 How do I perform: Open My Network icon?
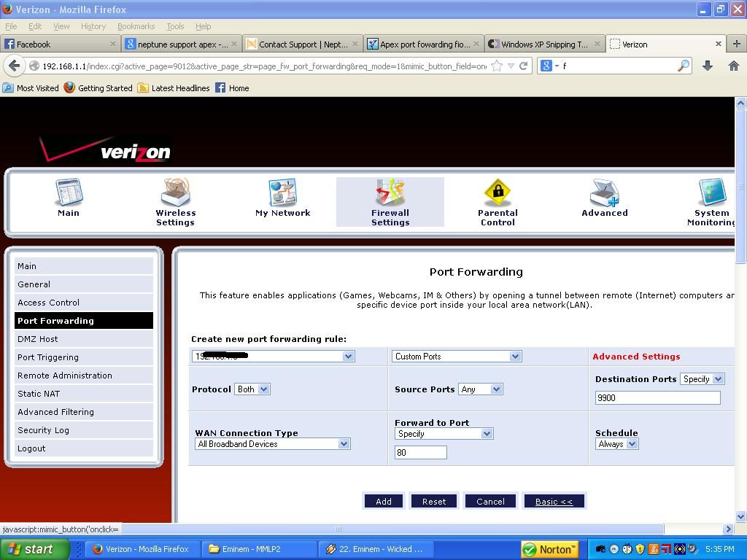282,192
